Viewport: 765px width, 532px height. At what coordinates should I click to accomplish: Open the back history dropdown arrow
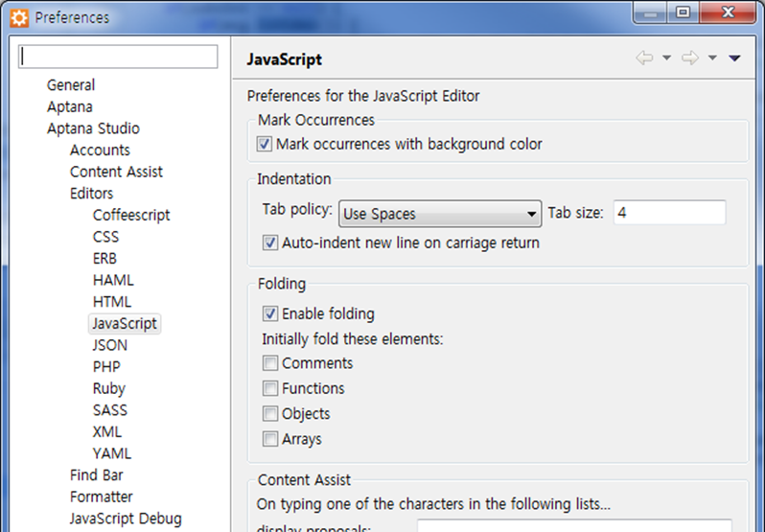(x=666, y=58)
